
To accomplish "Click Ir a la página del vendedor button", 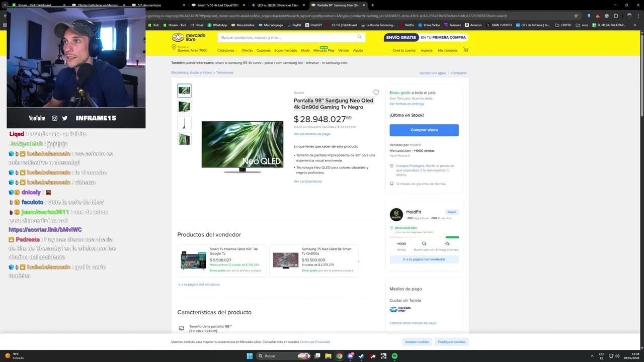I will [424, 259].
